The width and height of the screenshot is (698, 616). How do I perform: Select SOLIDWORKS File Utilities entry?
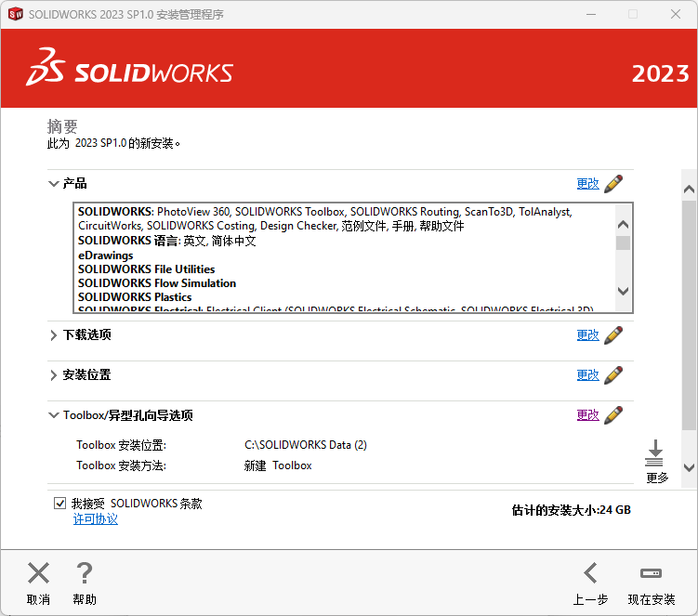click(x=147, y=269)
